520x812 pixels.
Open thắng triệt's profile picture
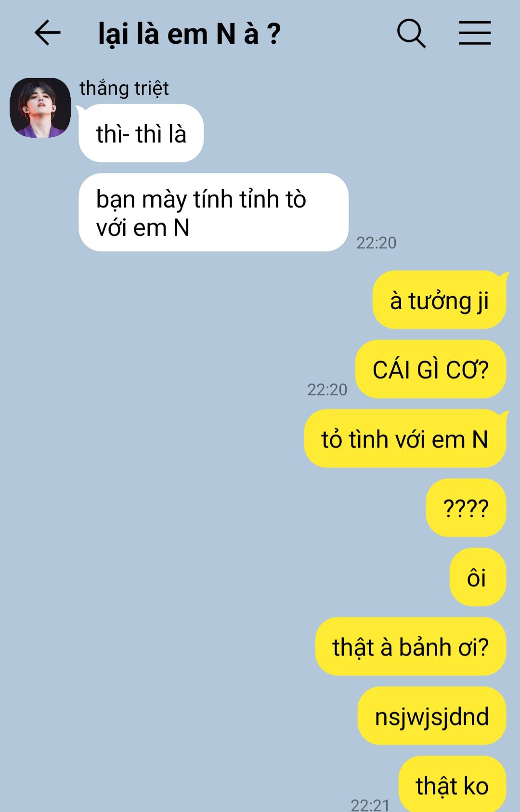click(40, 108)
